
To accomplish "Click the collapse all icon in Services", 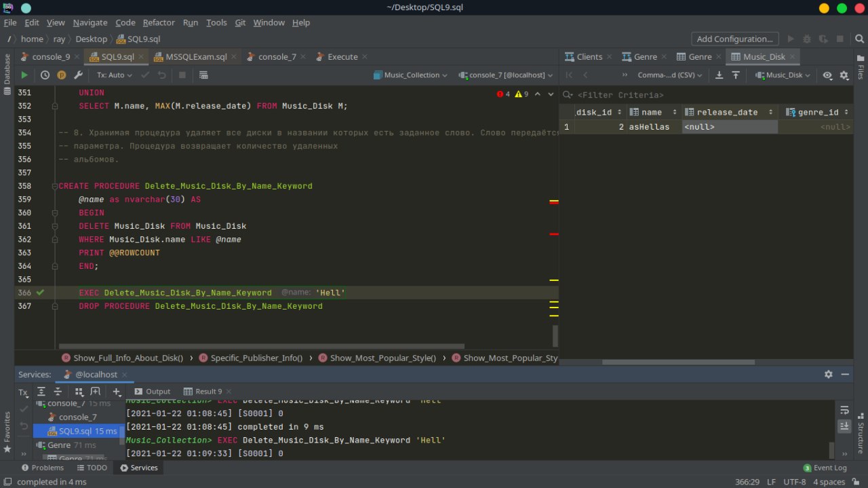I will point(58,392).
